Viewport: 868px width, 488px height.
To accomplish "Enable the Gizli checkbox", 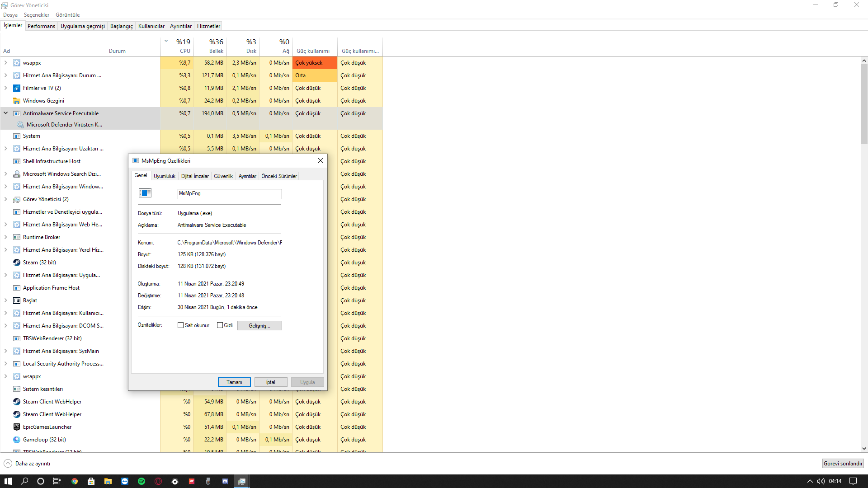I will (x=220, y=325).
